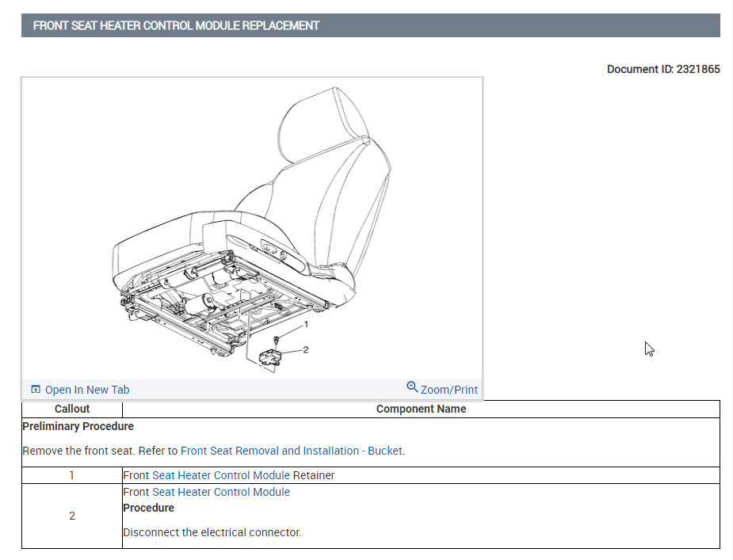Click callout number 2 table cell

coord(72,516)
